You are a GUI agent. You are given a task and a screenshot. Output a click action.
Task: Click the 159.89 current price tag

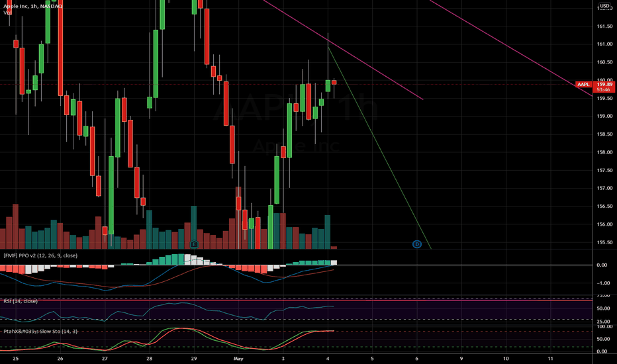pyautogui.click(x=605, y=85)
